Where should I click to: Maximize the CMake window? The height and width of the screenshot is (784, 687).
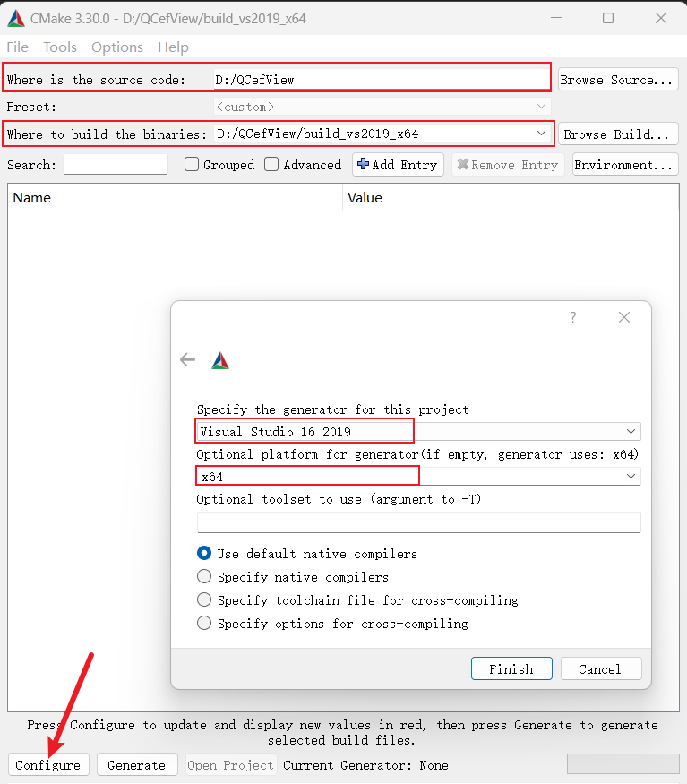(608, 18)
